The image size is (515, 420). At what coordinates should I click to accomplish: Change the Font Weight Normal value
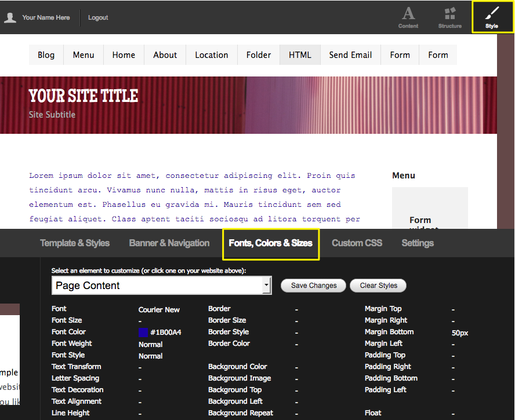tap(150, 344)
